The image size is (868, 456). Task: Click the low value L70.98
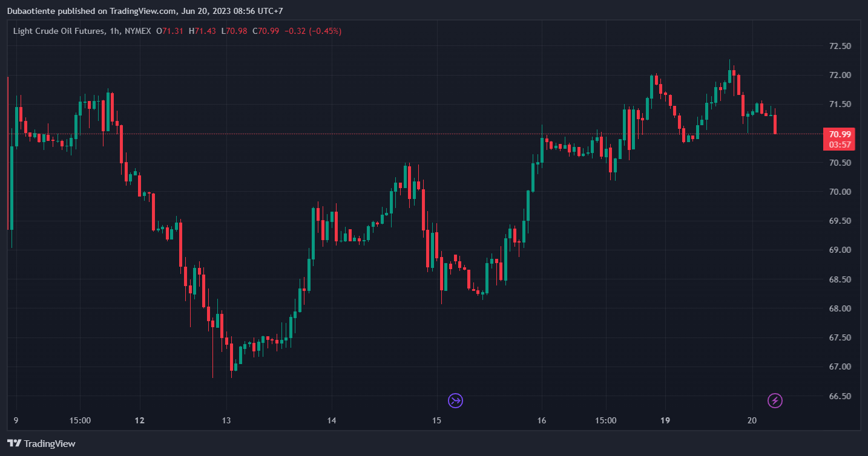pyautogui.click(x=234, y=31)
